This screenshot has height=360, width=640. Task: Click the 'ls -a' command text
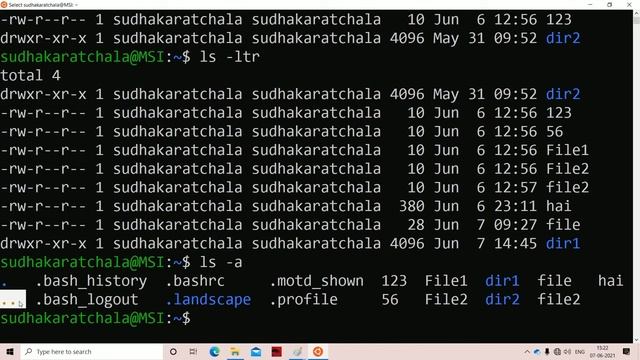tap(221, 262)
